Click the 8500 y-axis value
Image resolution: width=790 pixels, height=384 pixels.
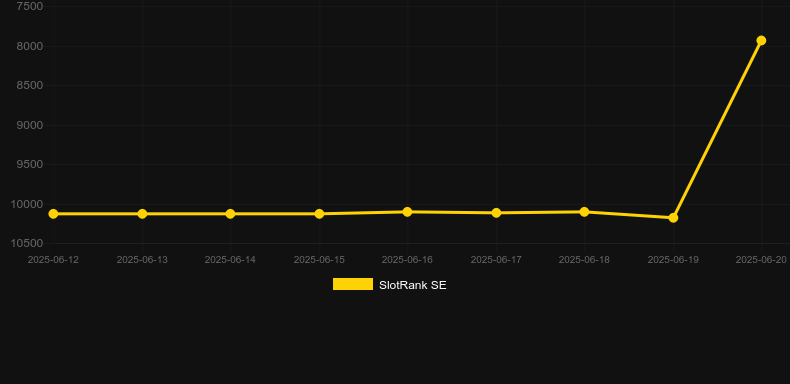pyautogui.click(x=30, y=85)
